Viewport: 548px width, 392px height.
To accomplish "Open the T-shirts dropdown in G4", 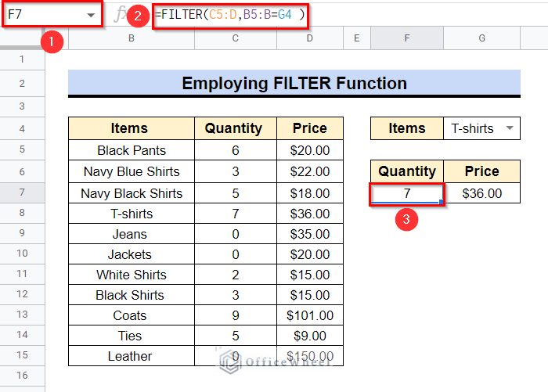I will coord(510,128).
